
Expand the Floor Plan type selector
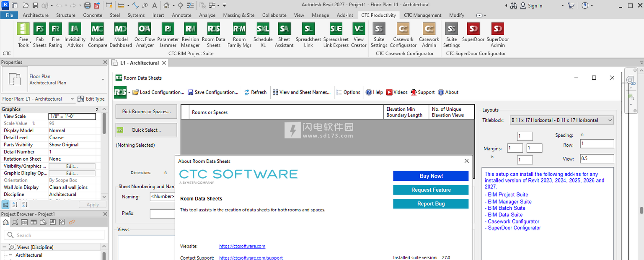(103, 80)
